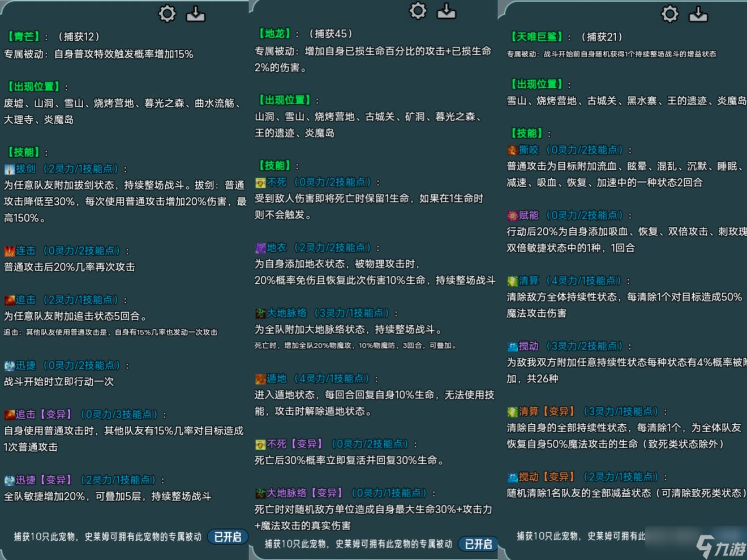This screenshot has height=560, width=747.
Task: Select the 遁地 skill icon
Action: [260, 379]
